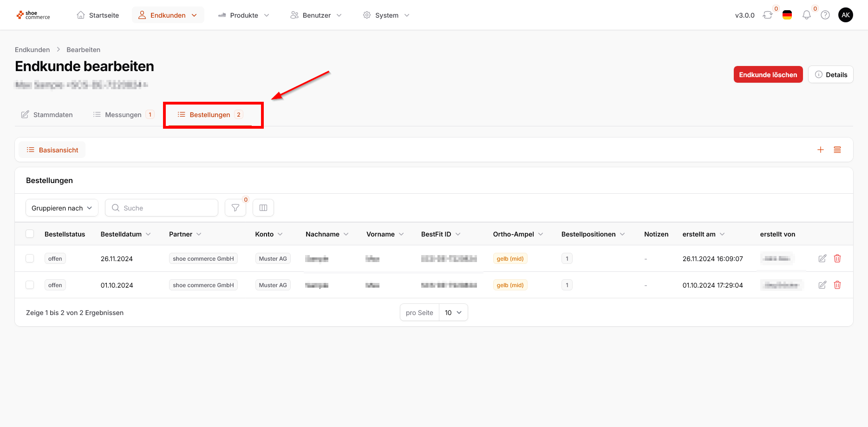Screen dimensions: 868x427
Task: Check the 26.11.2024 order row checkbox
Action: coord(30,258)
